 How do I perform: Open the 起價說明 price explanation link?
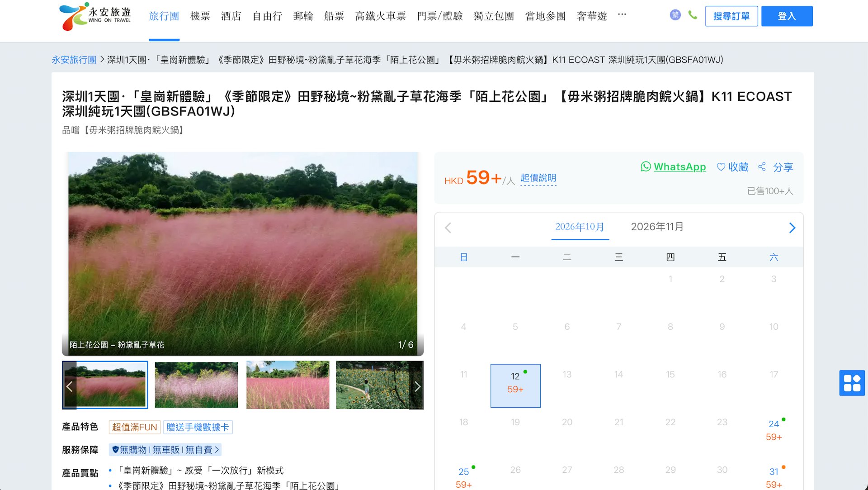coord(538,178)
